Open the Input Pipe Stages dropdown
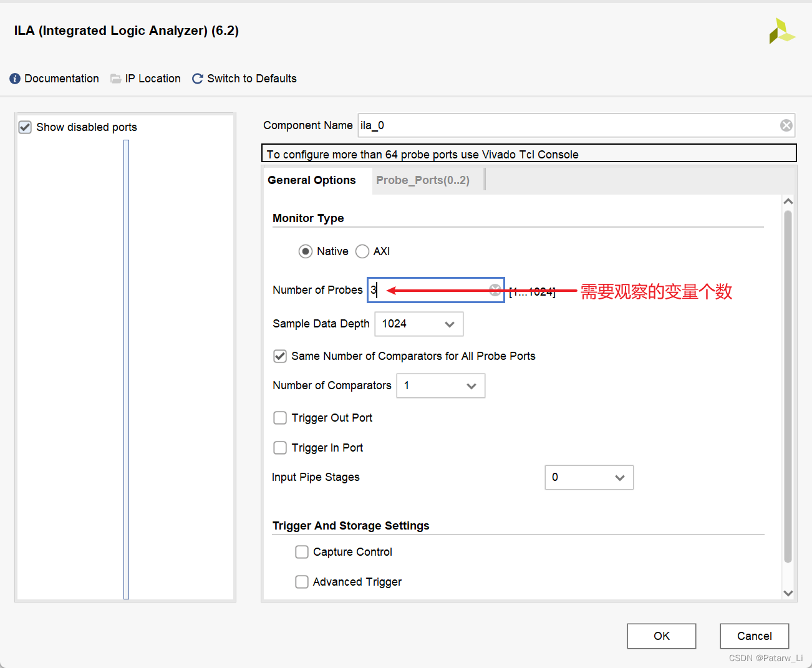 tap(589, 477)
